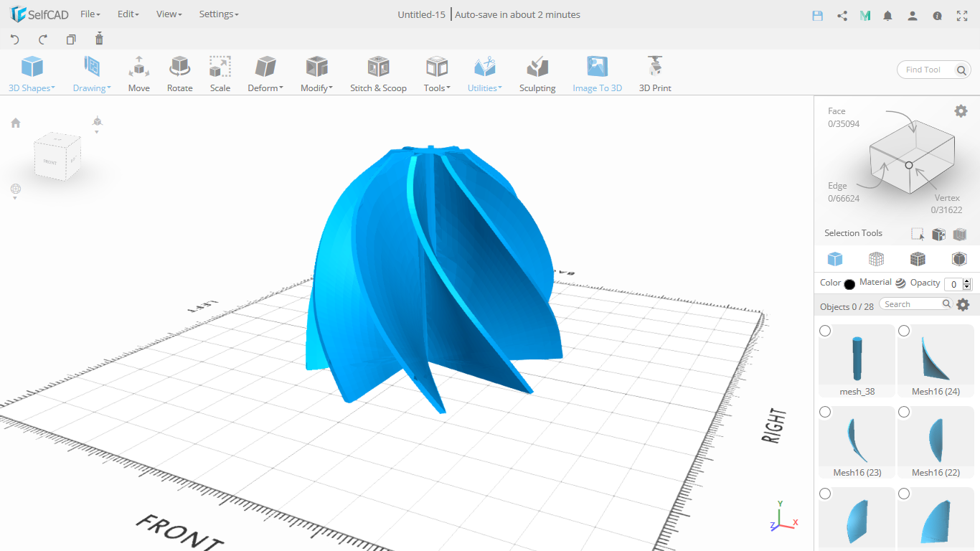Click the Undo arrow icon
The image size is (980, 551).
tap(15, 39)
